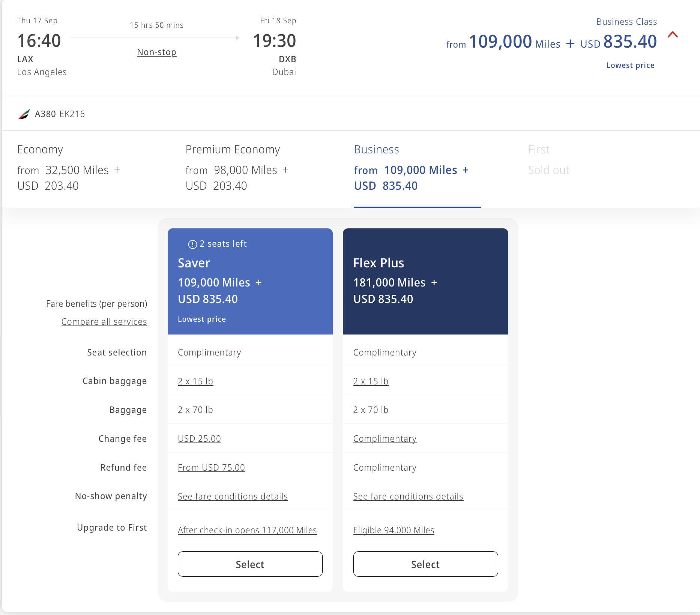Open Eligible 94,000 Miles upgrade link
The image size is (700, 615).
[x=394, y=530]
